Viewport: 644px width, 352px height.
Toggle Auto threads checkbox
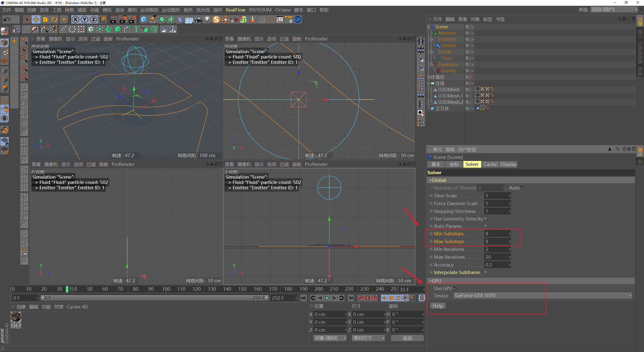522,188
